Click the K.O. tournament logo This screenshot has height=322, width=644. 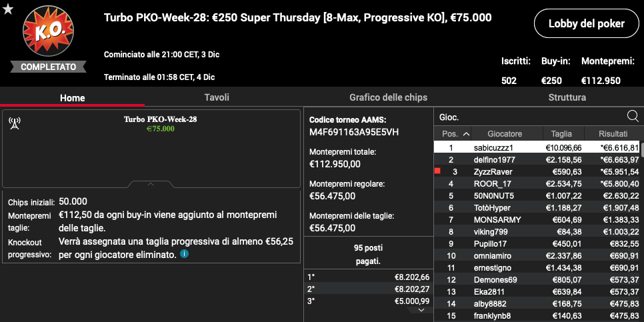(x=49, y=31)
